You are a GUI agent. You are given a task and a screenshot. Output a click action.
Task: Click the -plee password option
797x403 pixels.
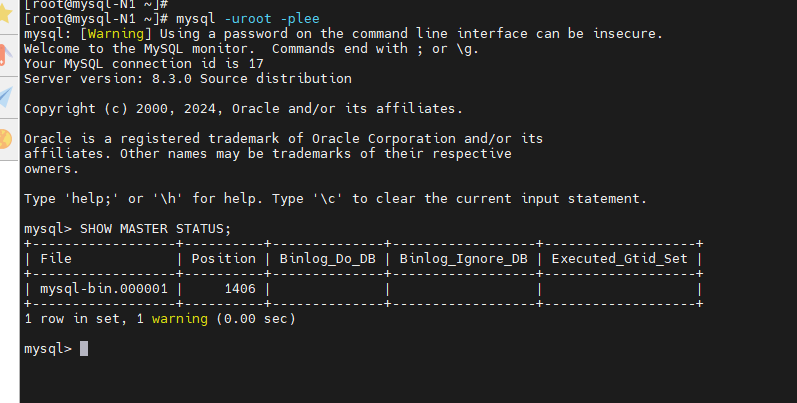300,19
